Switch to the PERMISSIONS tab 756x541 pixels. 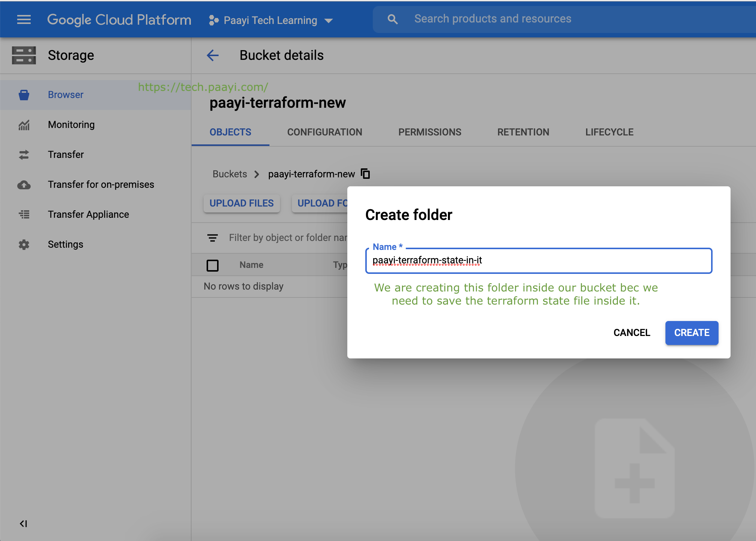click(430, 132)
